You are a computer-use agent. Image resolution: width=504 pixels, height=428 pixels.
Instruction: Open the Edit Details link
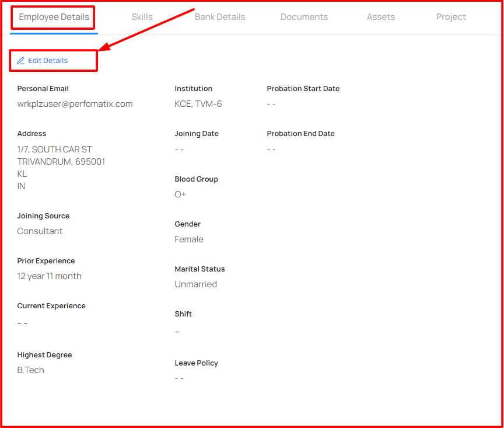pyautogui.click(x=43, y=61)
